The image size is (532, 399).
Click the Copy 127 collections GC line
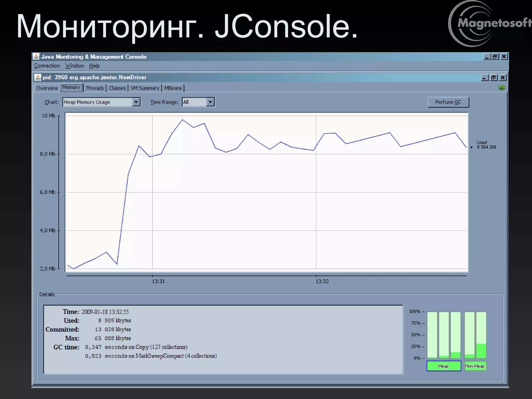[x=136, y=347]
